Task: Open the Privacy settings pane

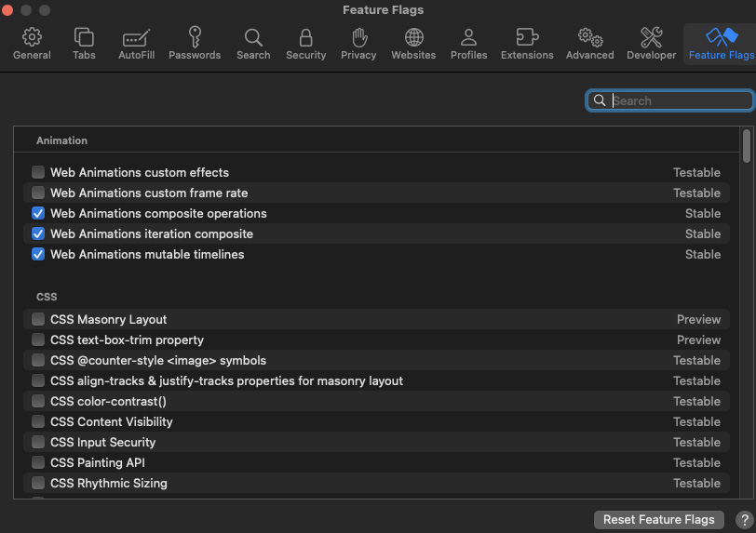Action: pos(358,44)
